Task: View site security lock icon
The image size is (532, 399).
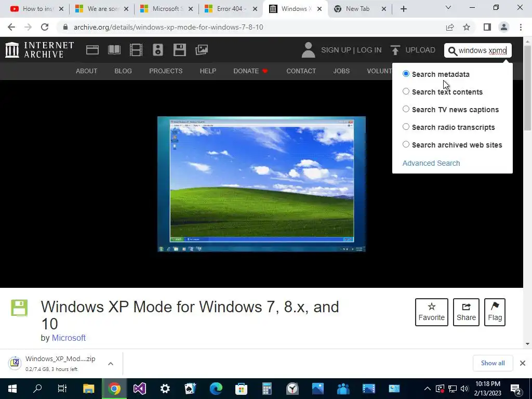Action: click(x=65, y=27)
